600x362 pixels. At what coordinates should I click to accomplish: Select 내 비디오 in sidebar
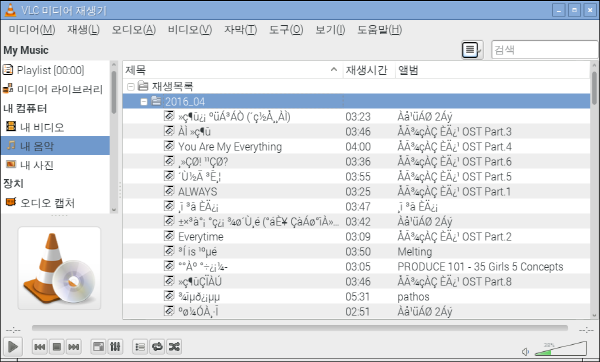pos(55,127)
